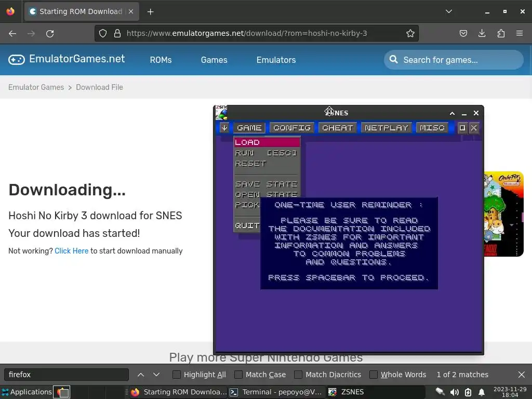Switch to Firefox window in taskbar
The image size is (532, 399).
tap(179, 392)
